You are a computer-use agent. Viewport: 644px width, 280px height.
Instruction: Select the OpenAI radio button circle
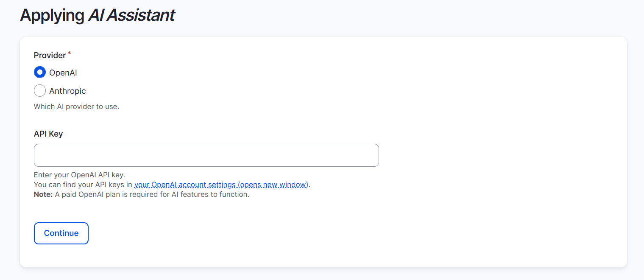coord(40,73)
